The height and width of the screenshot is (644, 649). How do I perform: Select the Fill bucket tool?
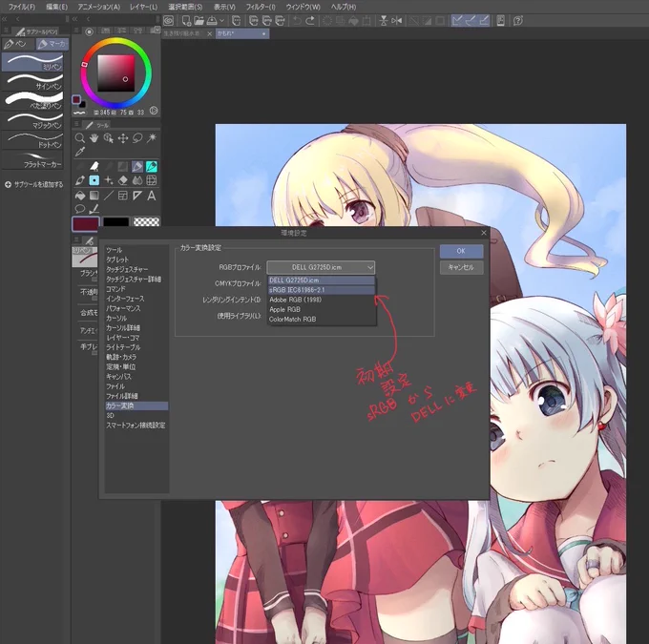click(80, 196)
